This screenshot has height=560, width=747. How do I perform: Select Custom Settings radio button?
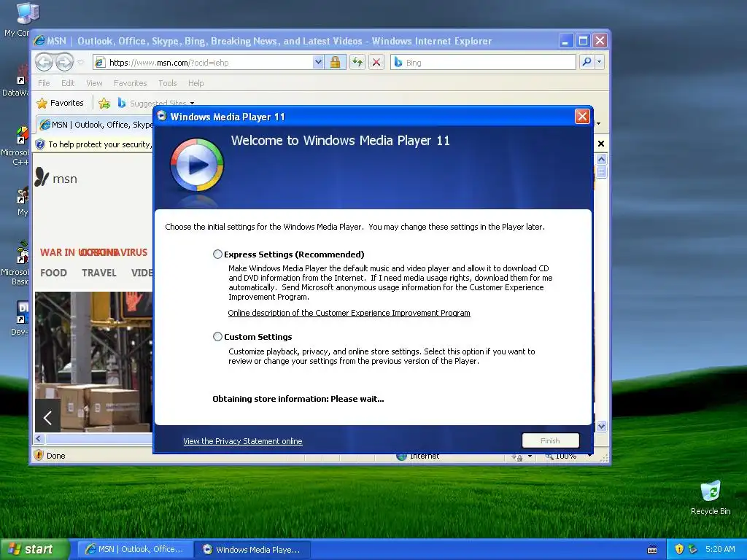tap(217, 337)
